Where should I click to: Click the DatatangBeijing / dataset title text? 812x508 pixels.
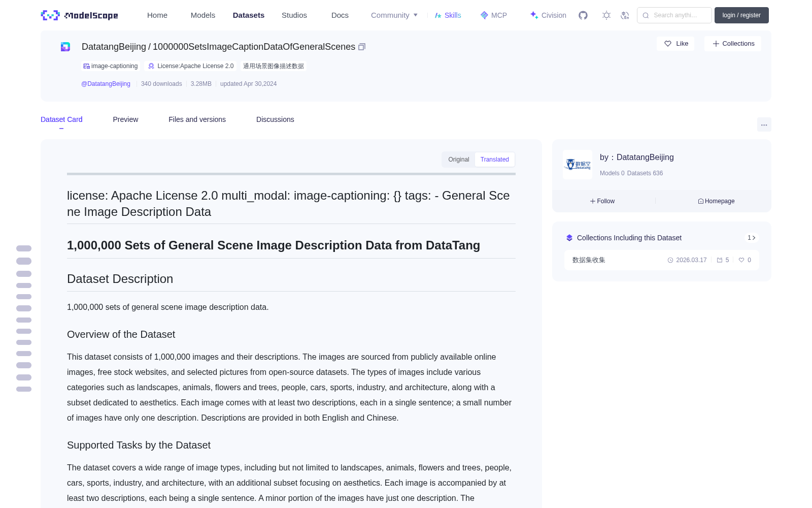click(218, 47)
